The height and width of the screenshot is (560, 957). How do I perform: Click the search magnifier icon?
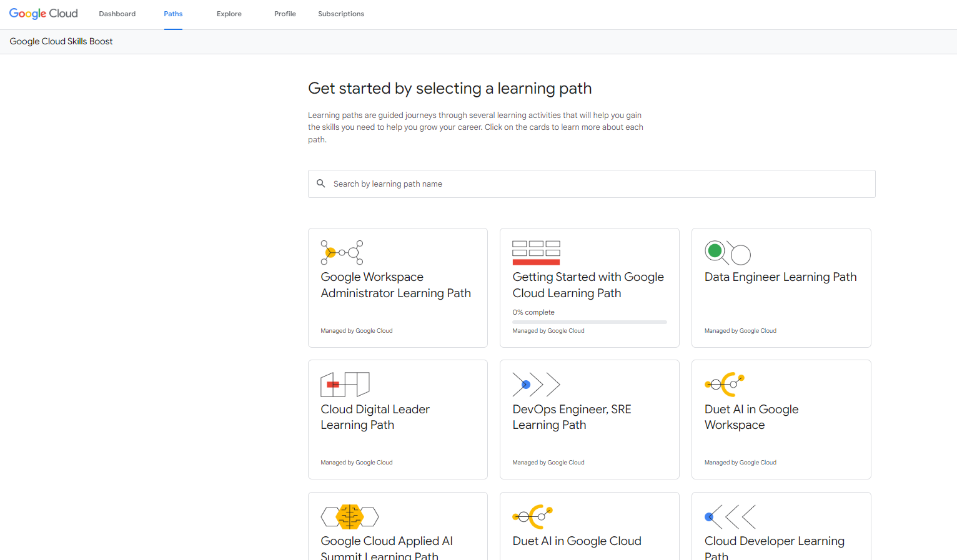click(x=321, y=184)
